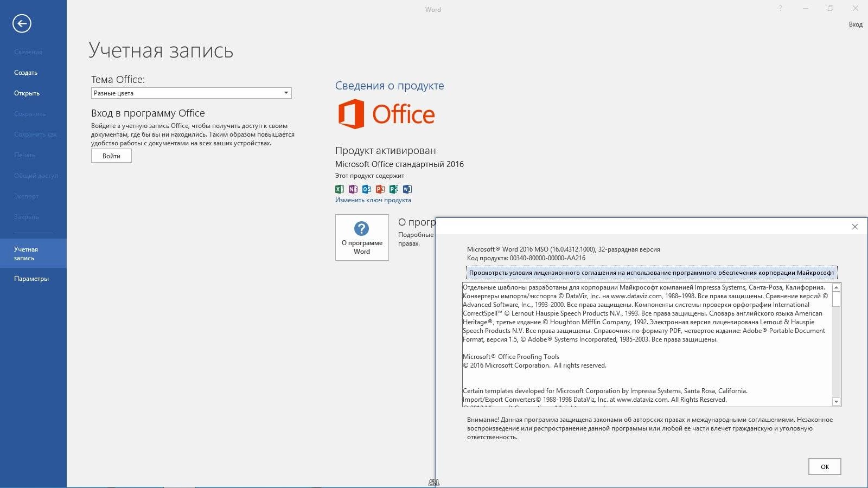This screenshot has height=488, width=868.
Task: Click the Печать sidebar item
Action: pos(24,155)
